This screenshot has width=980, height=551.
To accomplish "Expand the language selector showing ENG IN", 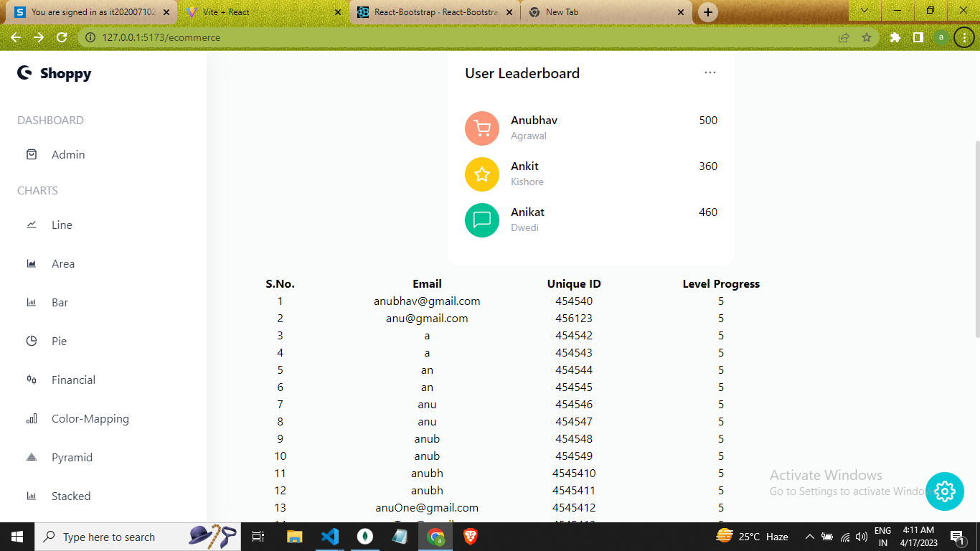I will (884, 536).
